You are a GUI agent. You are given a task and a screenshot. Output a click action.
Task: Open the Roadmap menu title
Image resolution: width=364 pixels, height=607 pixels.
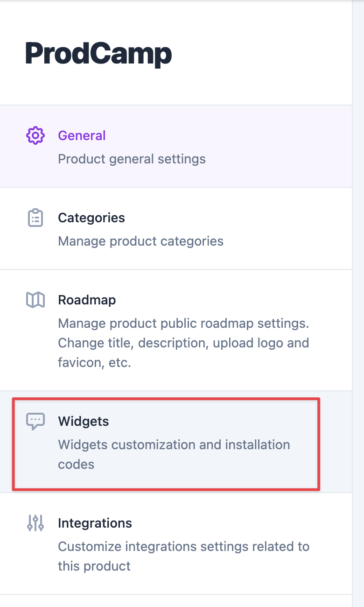coord(87,300)
